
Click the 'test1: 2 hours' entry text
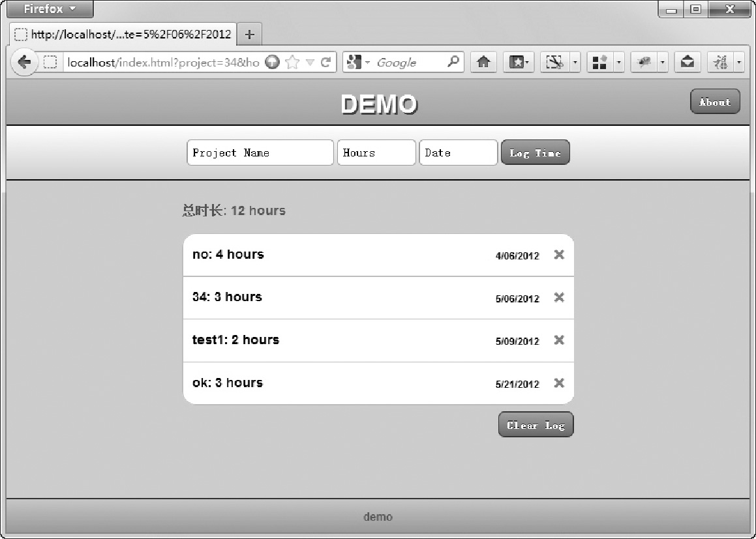[235, 340]
